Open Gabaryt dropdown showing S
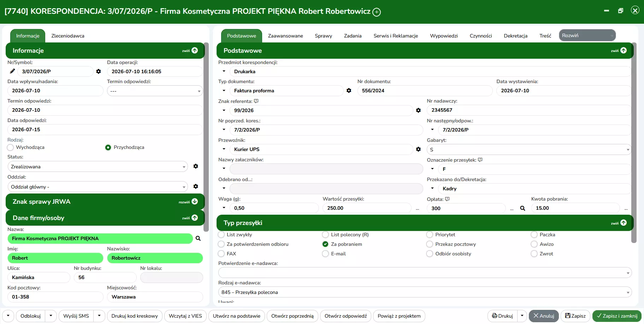This screenshot has width=644, height=324. point(529,150)
